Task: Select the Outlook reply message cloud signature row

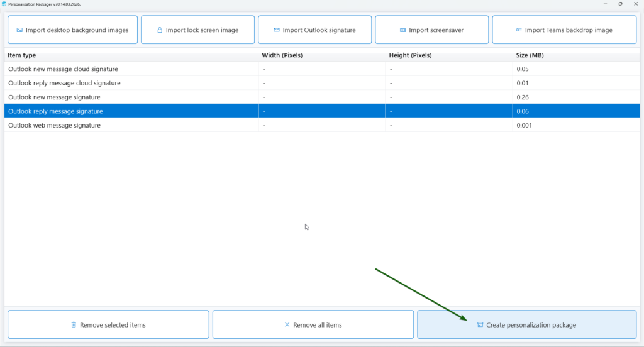Action: [64, 83]
